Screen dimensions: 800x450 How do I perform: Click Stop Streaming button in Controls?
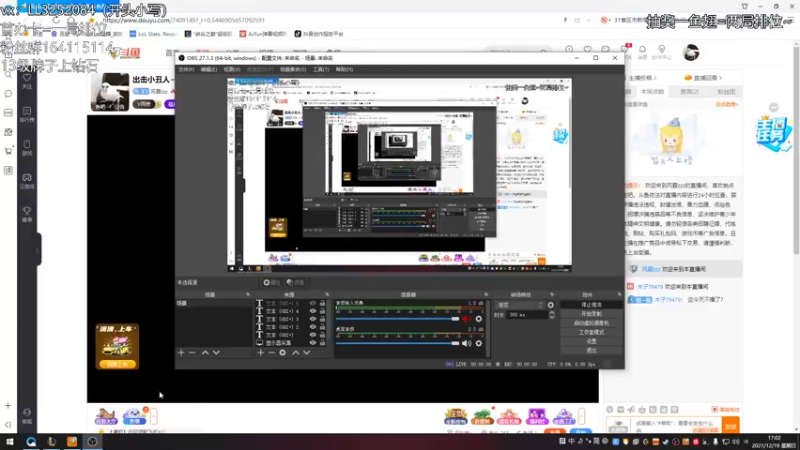(591, 305)
